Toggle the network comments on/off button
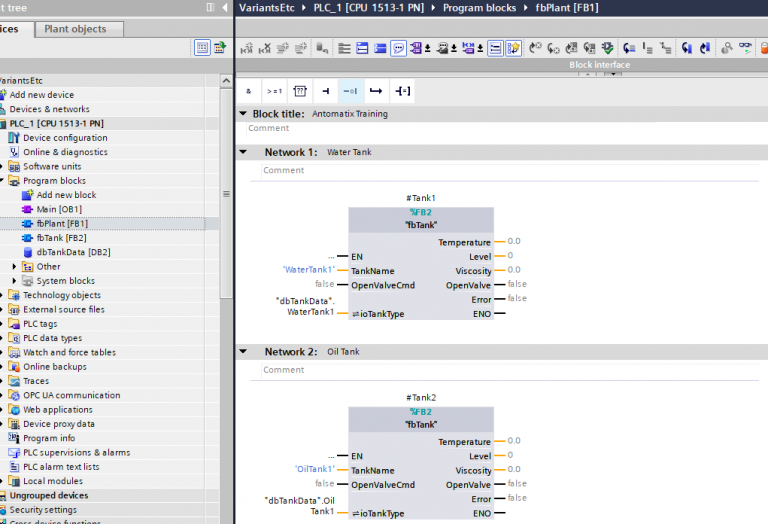Image resolution: width=768 pixels, height=524 pixels. coord(495,47)
